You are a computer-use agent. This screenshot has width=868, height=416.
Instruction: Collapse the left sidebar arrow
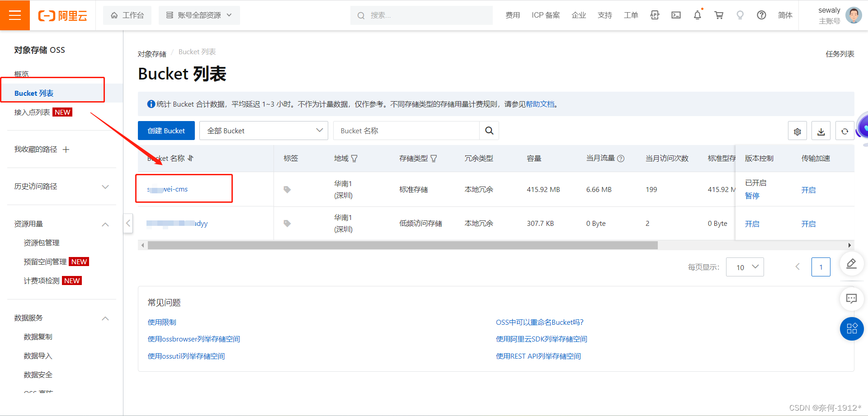[x=128, y=223]
